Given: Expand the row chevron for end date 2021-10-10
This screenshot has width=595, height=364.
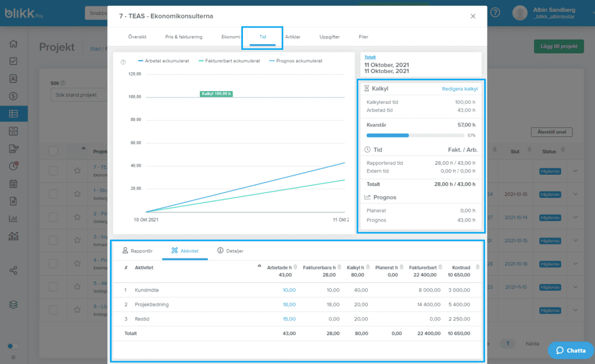Looking at the screenshot, I should [576, 194].
